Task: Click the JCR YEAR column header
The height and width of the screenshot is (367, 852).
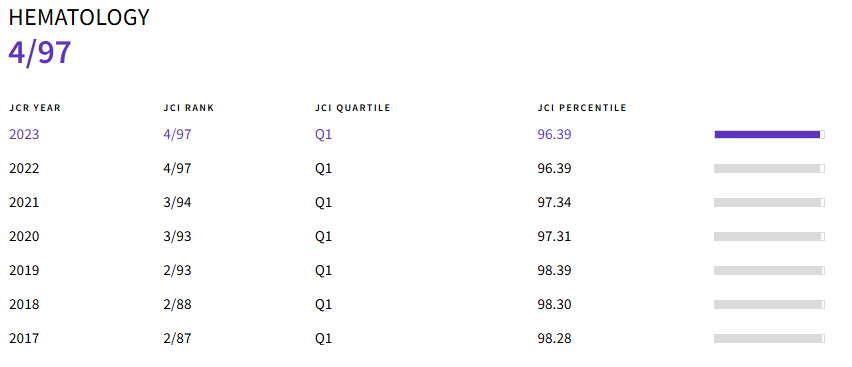Action: [35, 108]
